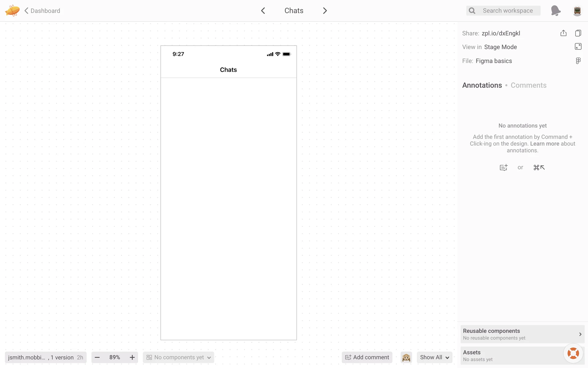Select the Annotations tab
The width and height of the screenshot is (588, 368).
482,85
